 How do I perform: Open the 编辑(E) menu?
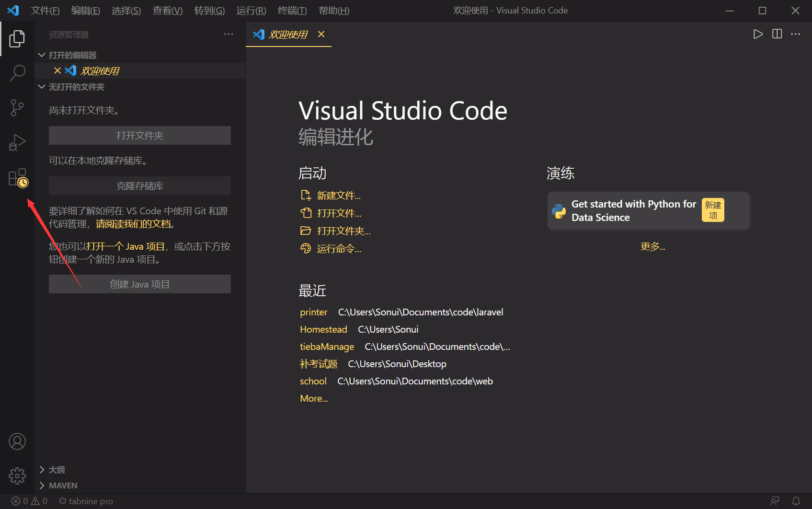[x=85, y=11]
